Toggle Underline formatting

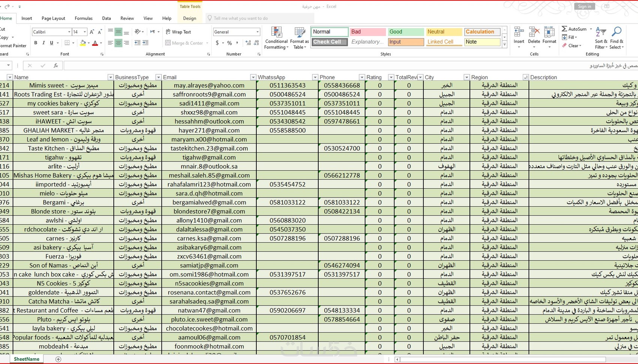coord(51,43)
